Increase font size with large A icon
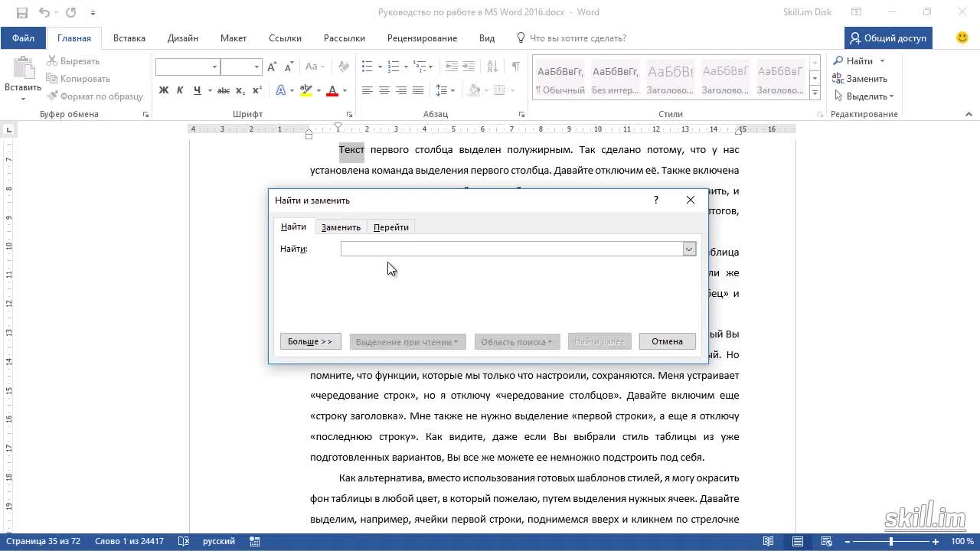This screenshot has height=551, width=980. pyautogui.click(x=273, y=67)
